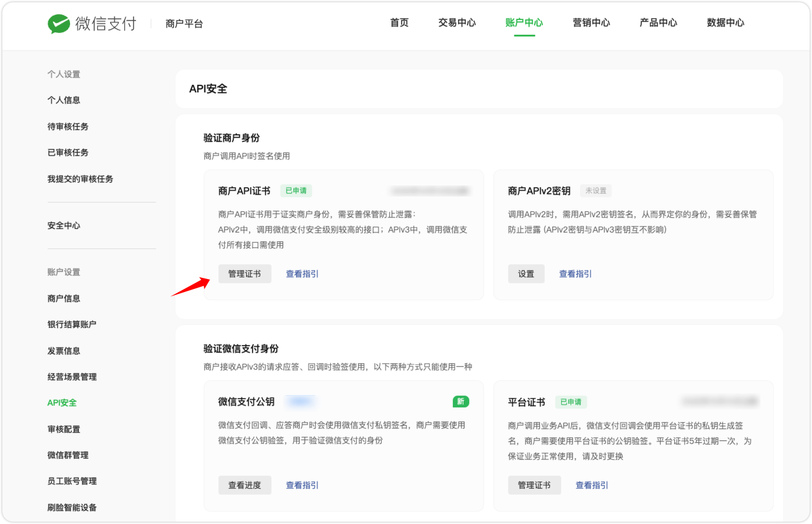This screenshot has width=812, height=524.
Task: Select 员工账号管理 in sidebar
Action: 72,481
